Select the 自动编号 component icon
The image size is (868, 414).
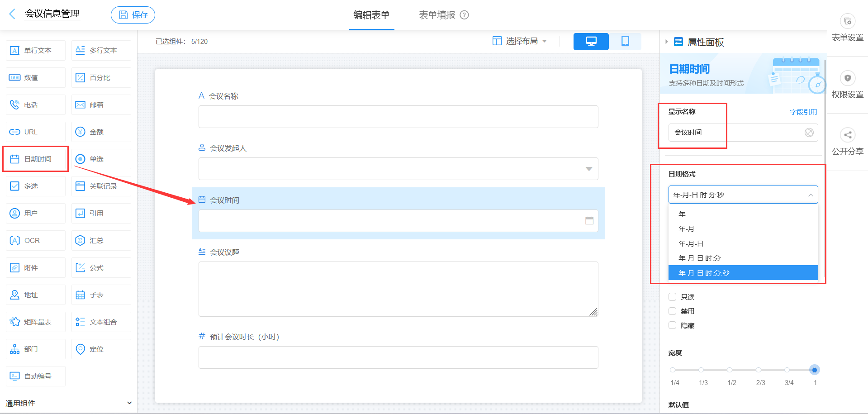click(35, 376)
